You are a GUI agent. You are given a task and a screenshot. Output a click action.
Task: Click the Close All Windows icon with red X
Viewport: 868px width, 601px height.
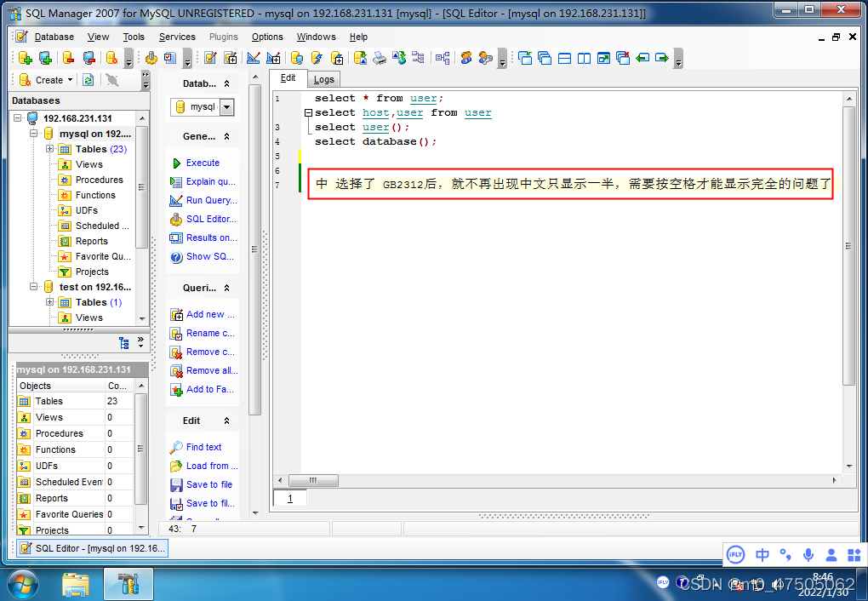(x=623, y=58)
